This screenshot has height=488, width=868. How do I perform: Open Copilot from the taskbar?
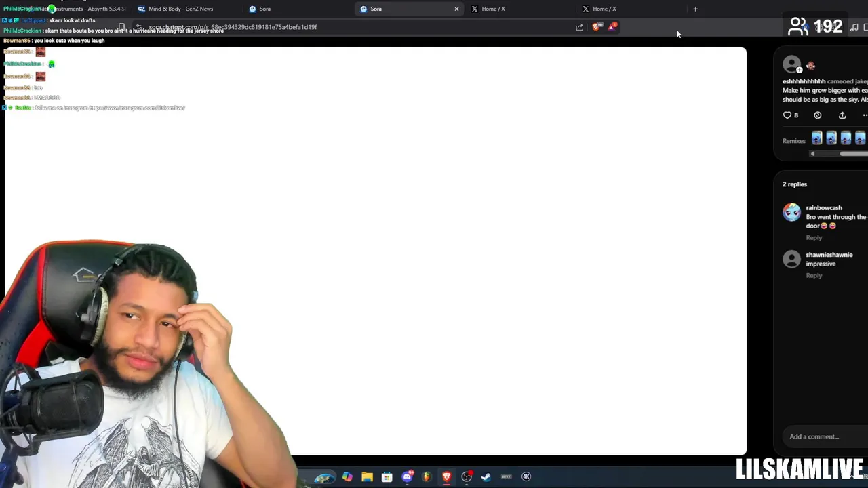click(x=347, y=476)
